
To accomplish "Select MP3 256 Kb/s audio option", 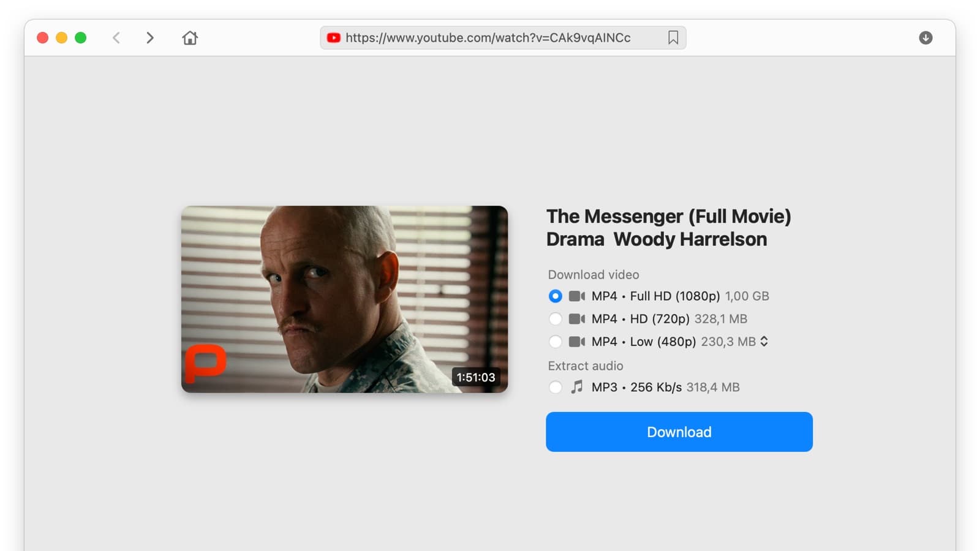I will (555, 387).
